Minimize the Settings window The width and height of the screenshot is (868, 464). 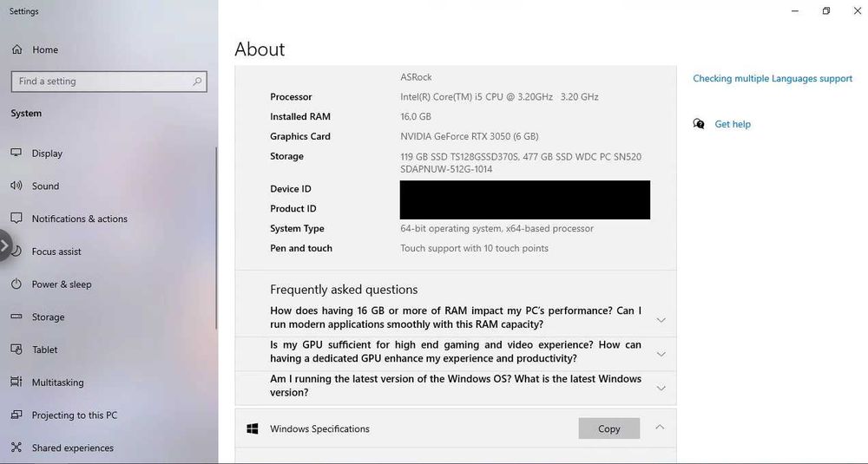pos(795,10)
